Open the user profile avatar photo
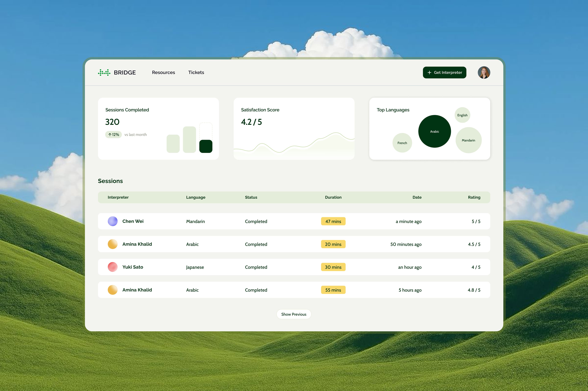Viewport: 588px width, 391px height. coord(484,73)
